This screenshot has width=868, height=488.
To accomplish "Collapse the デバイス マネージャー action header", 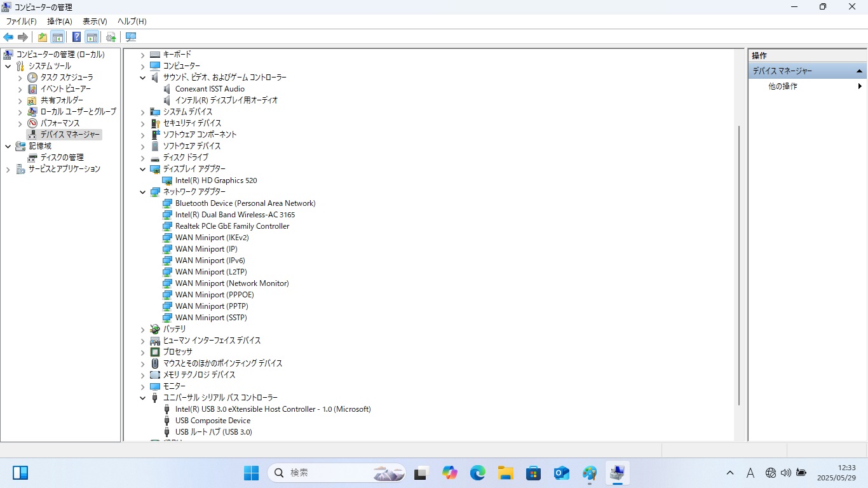I will [859, 71].
